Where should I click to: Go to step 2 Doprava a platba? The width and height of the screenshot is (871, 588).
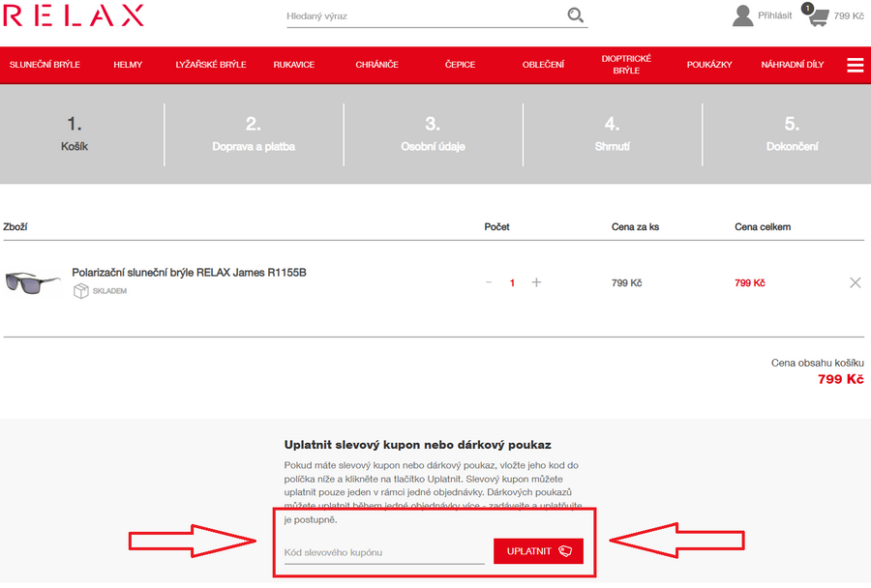[x=254, y=135]
